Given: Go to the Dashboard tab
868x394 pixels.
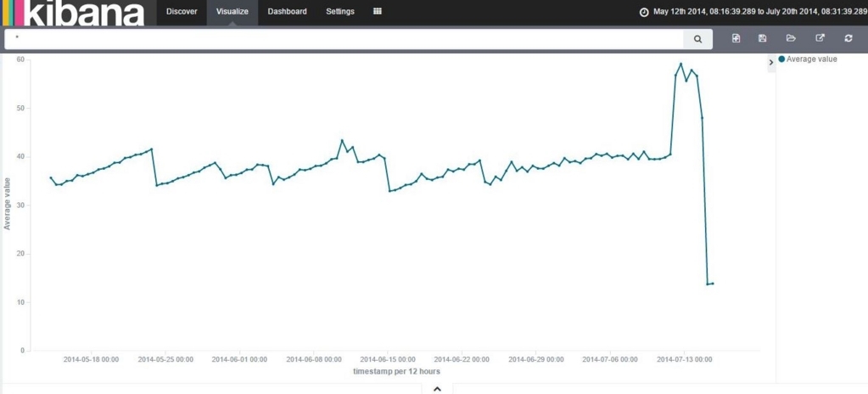Looking at the screenshot, I should (287, 12).
